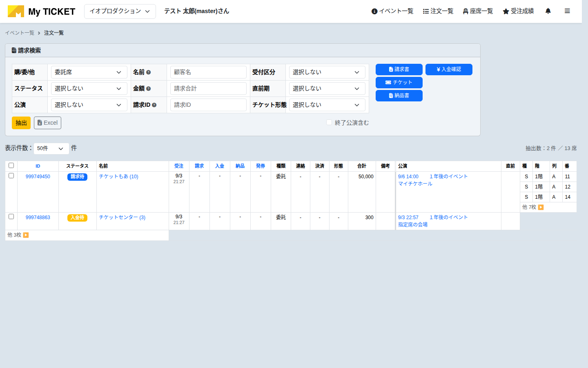Click the 請求待 status badge
The width and height of the screenshot is (588, 368).
click(77, 177)
